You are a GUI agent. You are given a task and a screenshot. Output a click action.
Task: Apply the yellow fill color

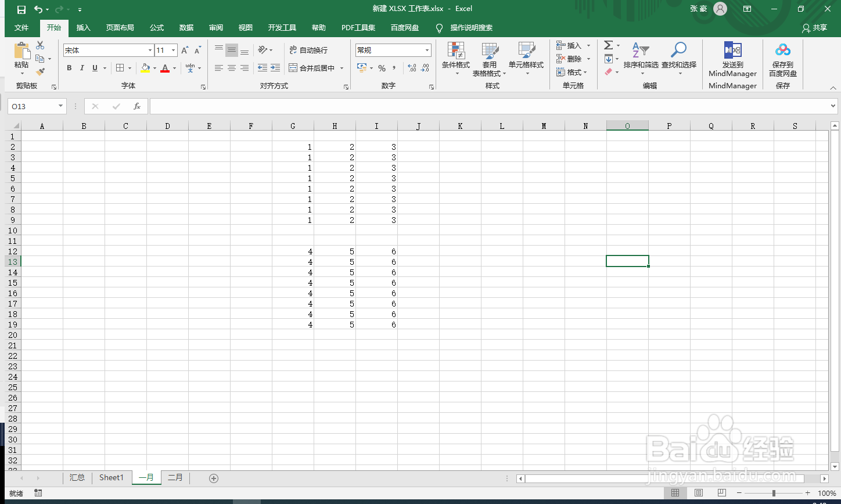(x=145, y=69)
